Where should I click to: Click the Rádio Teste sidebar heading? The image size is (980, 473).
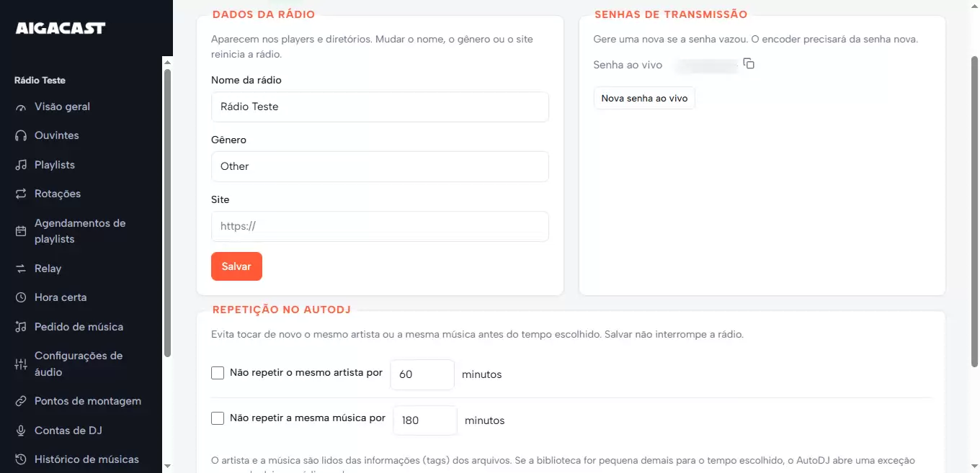point(40,81)
